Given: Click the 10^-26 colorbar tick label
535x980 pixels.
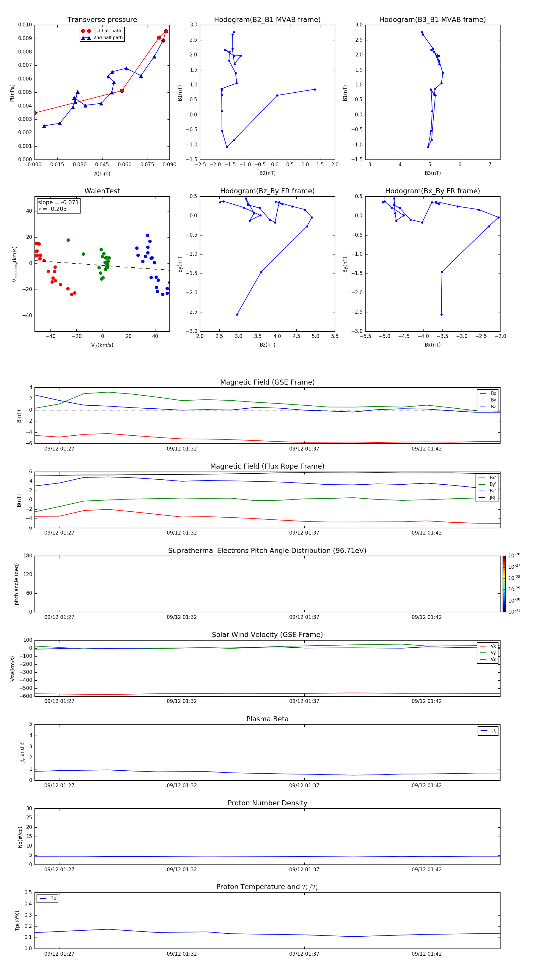Looking at the screenshot, I should click(x=514, y=555).
